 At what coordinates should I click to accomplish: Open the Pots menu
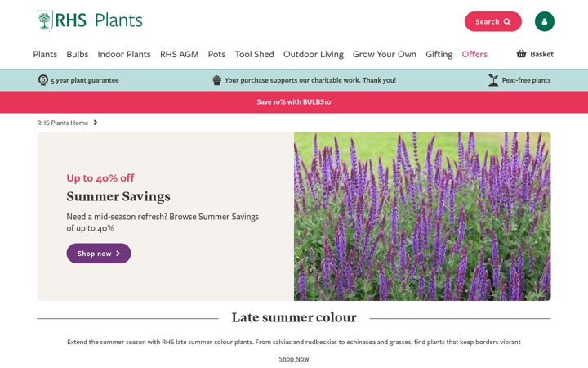[216, 54]
